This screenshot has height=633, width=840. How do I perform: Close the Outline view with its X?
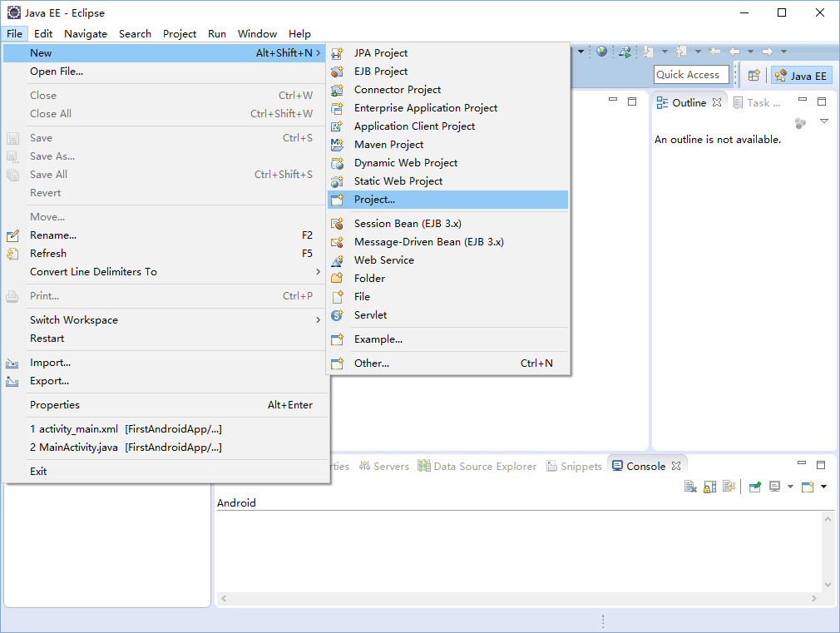[x=717, y=102]
